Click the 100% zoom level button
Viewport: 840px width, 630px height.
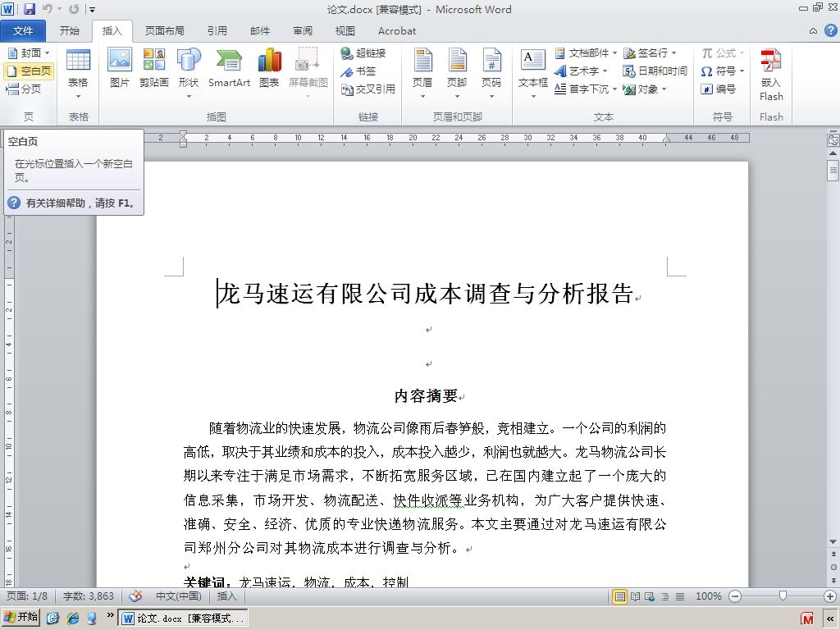click(708, 596)
